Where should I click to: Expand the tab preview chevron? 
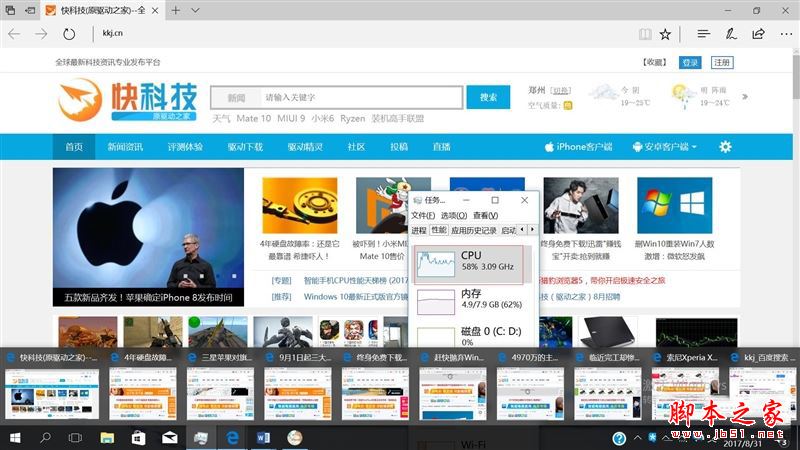click(195, 10)
